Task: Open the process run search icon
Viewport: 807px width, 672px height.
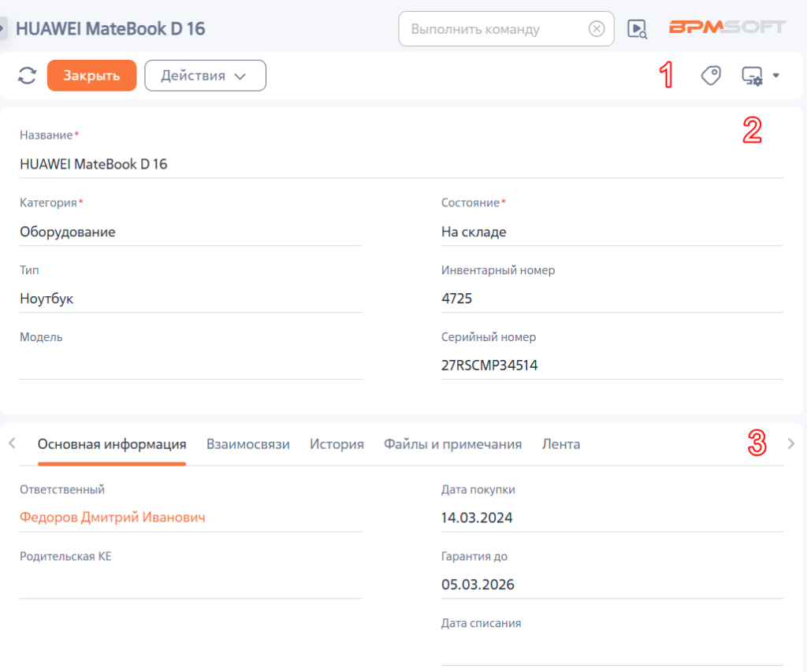Action: tap(637, 29)
